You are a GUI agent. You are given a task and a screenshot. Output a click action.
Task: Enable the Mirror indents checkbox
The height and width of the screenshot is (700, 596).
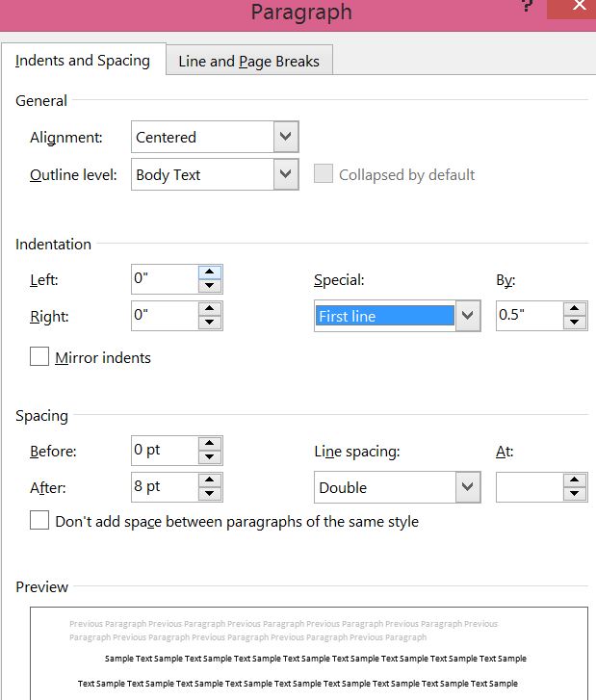pos(39,357)
